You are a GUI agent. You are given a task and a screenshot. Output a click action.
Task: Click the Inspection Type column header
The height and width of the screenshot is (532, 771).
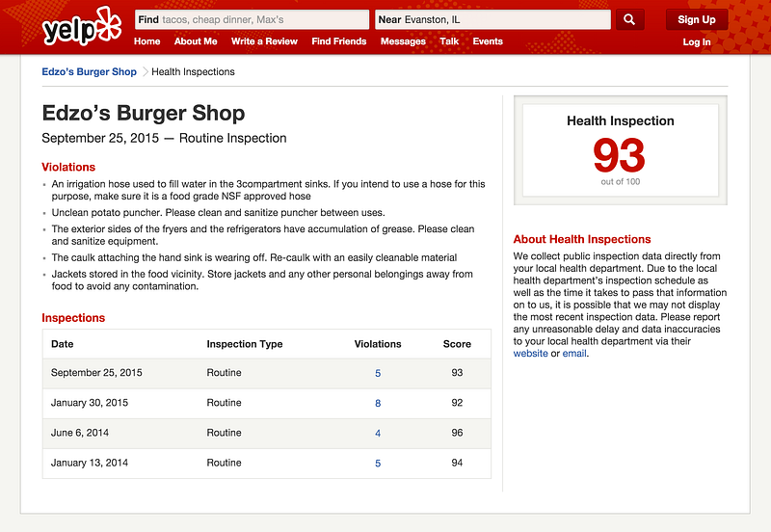[245, 344]
